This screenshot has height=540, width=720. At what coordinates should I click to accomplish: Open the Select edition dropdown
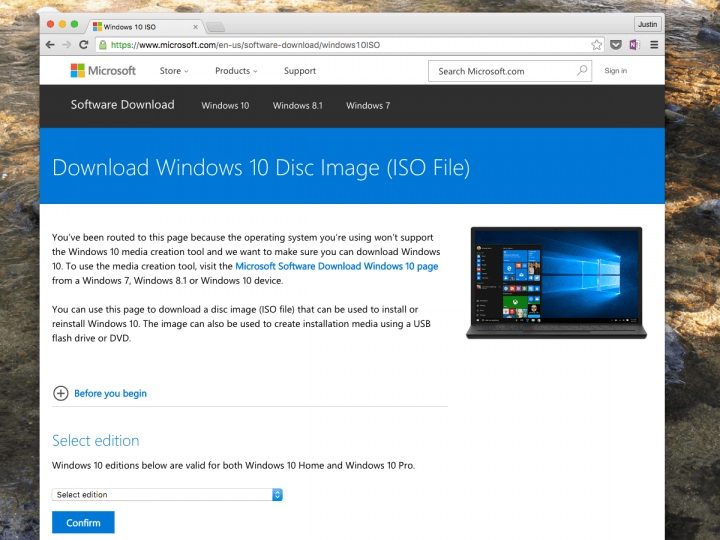click(x=167, y=495)
